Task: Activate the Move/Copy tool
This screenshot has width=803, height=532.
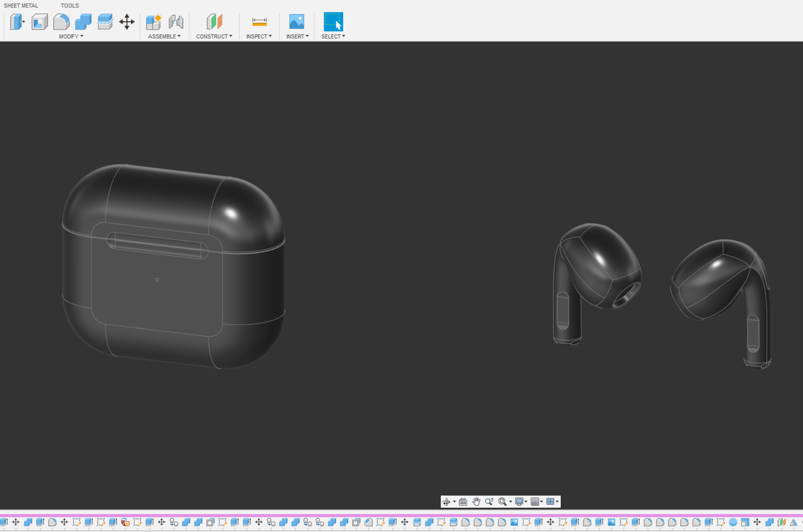Action: [x=127, y=21]
